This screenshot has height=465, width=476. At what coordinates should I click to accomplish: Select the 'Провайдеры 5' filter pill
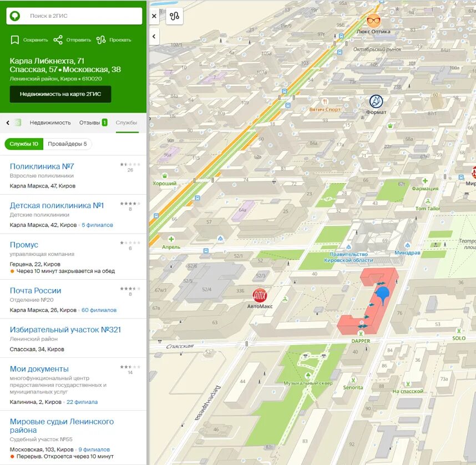pos(67,144)
